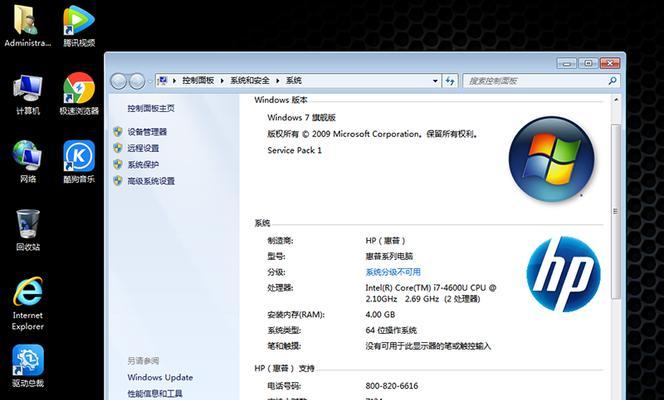Open 性能信息和工具 link
This screenshot has width=664, height=400.
155,393
